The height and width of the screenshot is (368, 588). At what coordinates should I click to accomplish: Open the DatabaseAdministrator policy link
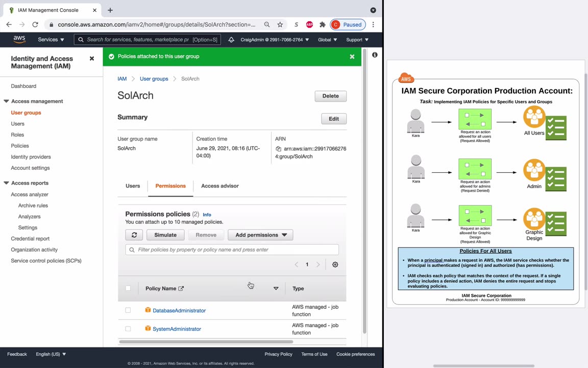click(179, 311)
